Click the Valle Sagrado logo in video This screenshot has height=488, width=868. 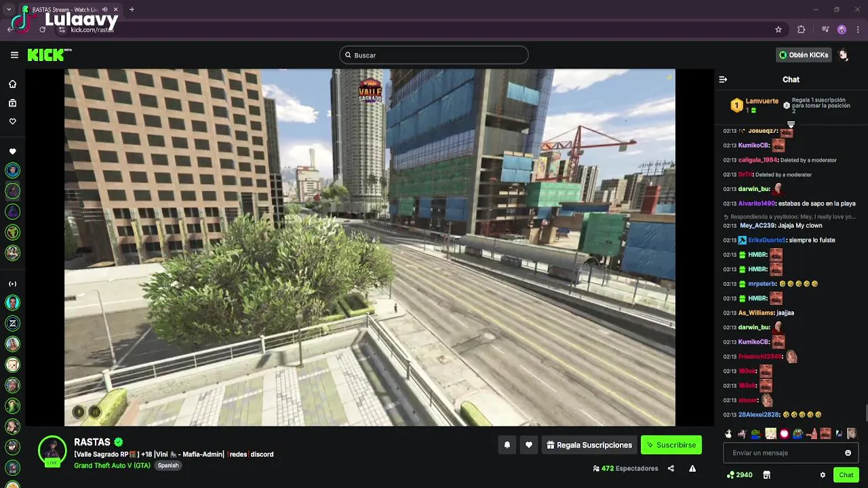click(370, 90)
